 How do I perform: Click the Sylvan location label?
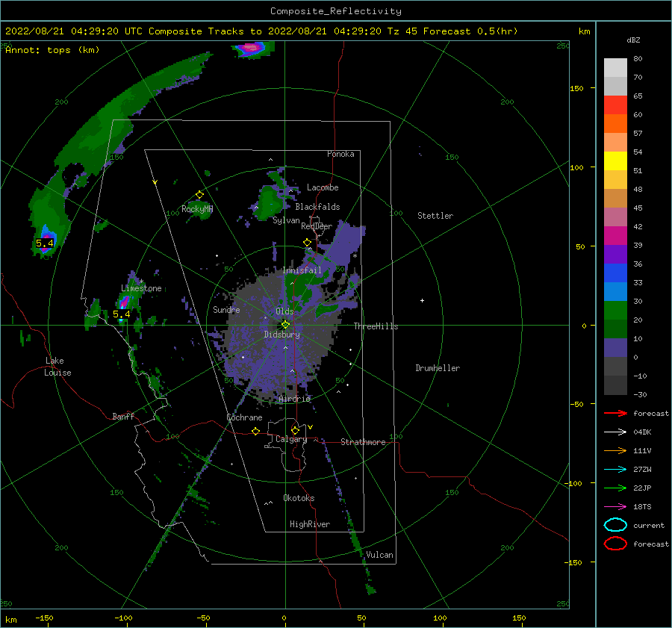286,220
